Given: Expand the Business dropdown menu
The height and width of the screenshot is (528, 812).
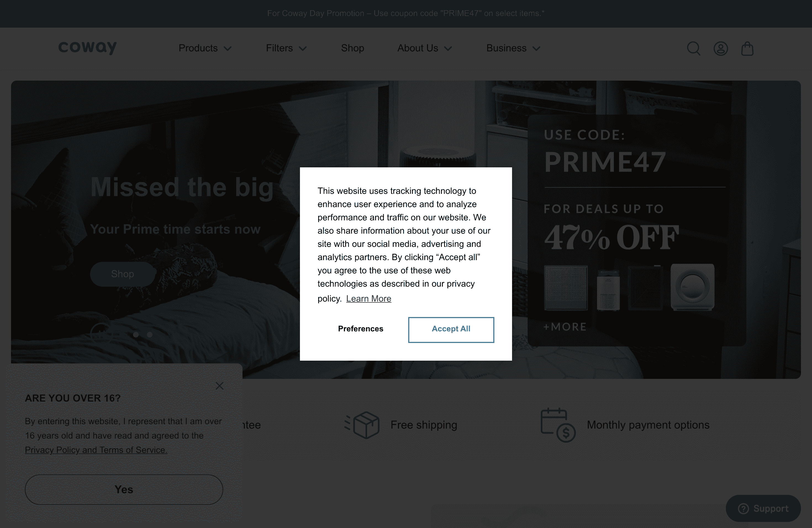Looking at the screenshot, I should tap(513, 48).
